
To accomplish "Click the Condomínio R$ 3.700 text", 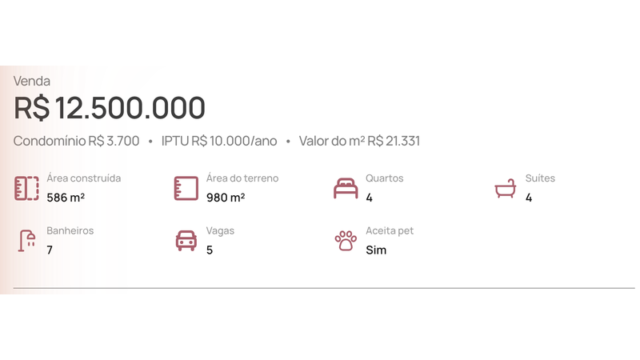I will [x=76, y=141].
